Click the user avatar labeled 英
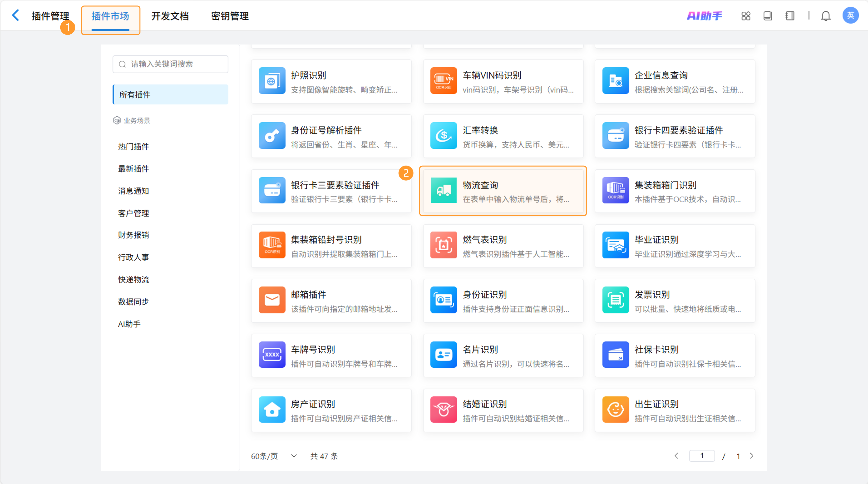Image resolution: width=868 pixels, height=484 pixels. tap(850, 16)
